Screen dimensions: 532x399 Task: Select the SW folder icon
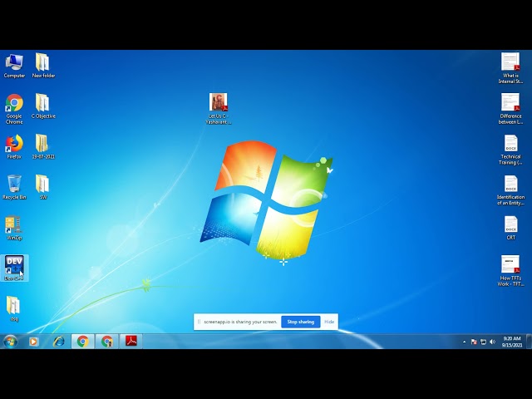pyautogui.click(x=42, y=187)
